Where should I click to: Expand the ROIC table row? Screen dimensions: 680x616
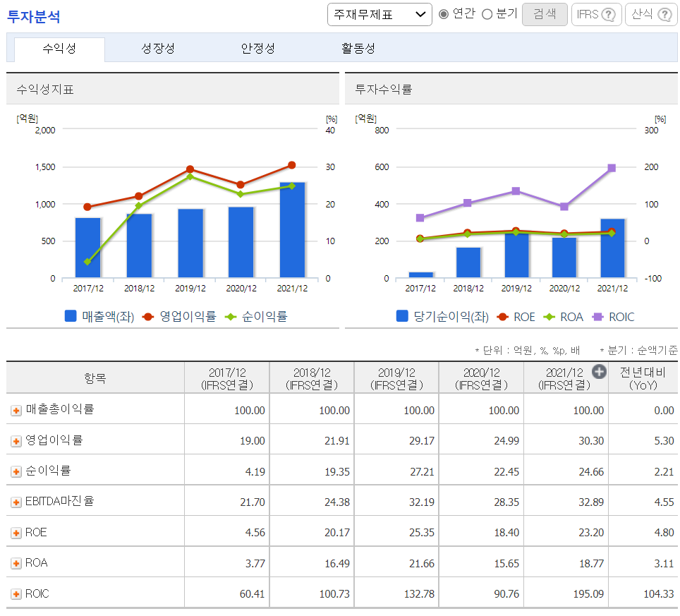(16, 594)
